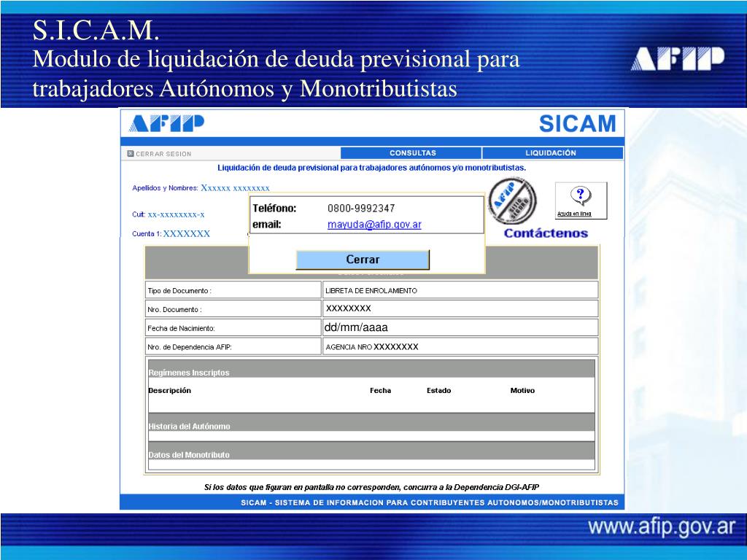Click the Fecha de Nacimiento dd/mm/aaaa field
The width and height of the screenshot is (747, 560).
click(460, 327)
